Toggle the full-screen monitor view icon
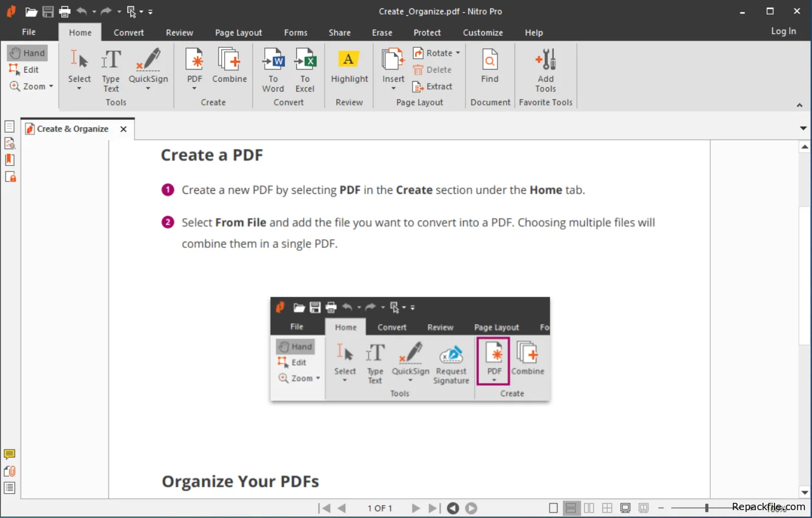This screenshot has width=812, height=518. point(625,508)
